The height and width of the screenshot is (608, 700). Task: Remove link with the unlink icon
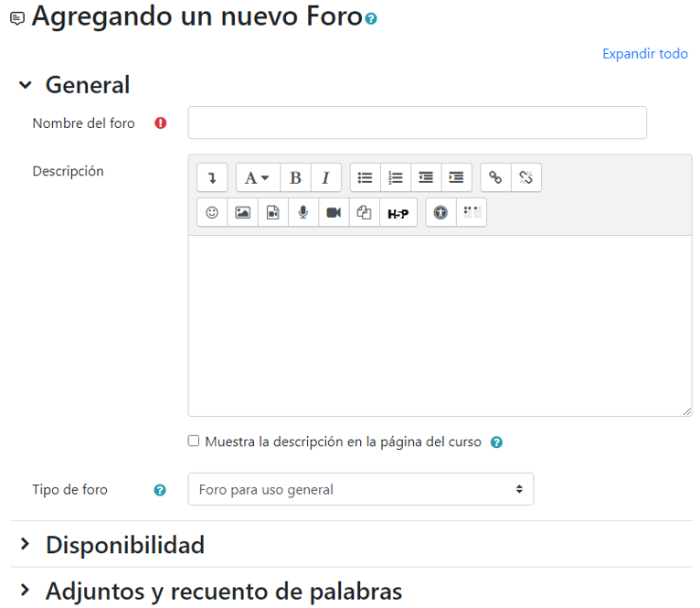525,177
